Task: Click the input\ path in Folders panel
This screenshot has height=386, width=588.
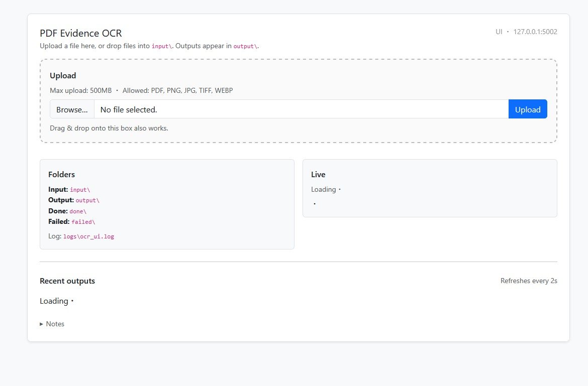Action: tap(80, 190)
